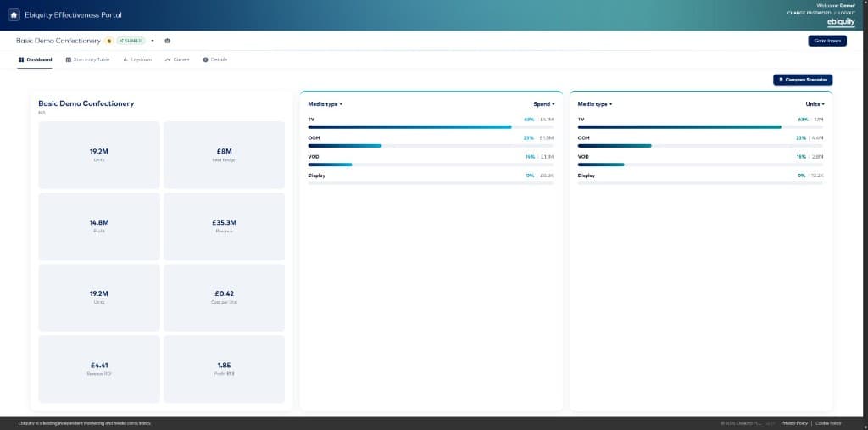This screenshot has width=868, height=430.
Task: Open Media type dropdown in Units panel
Action: point(595,104)
